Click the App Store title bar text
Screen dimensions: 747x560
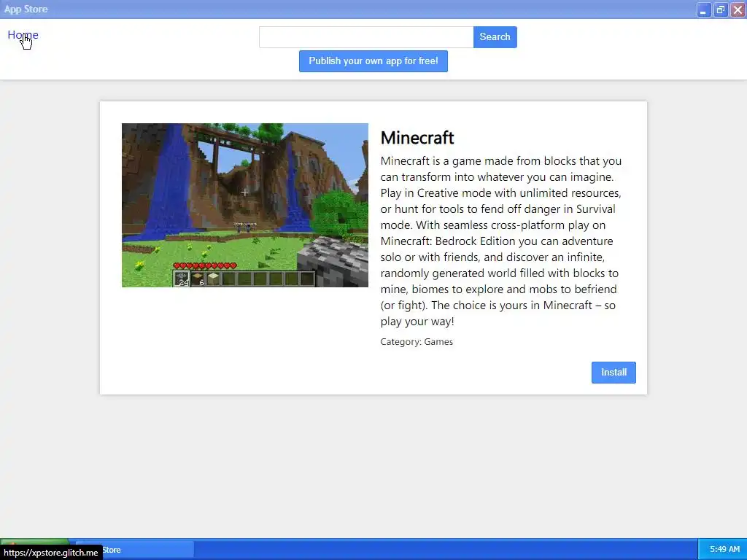click(26, 9)
